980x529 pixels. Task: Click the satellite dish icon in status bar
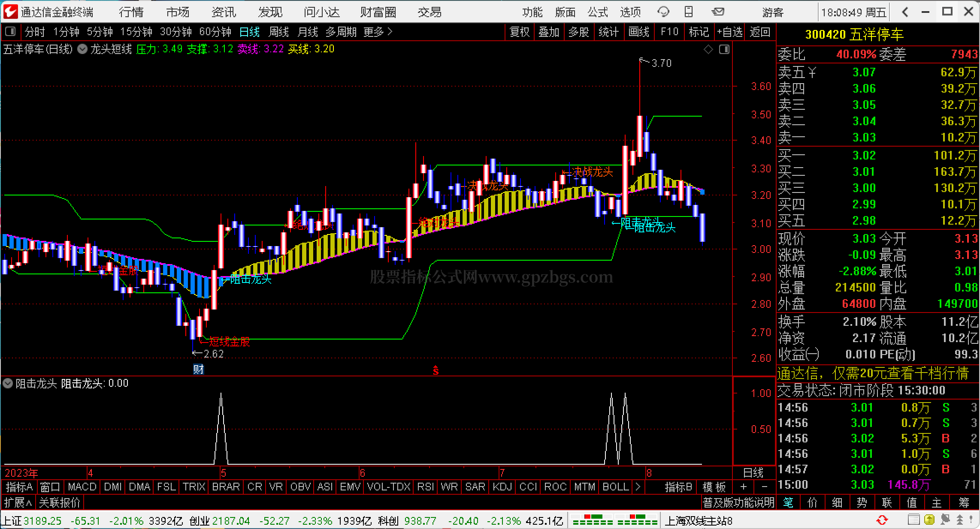[945, 520]
